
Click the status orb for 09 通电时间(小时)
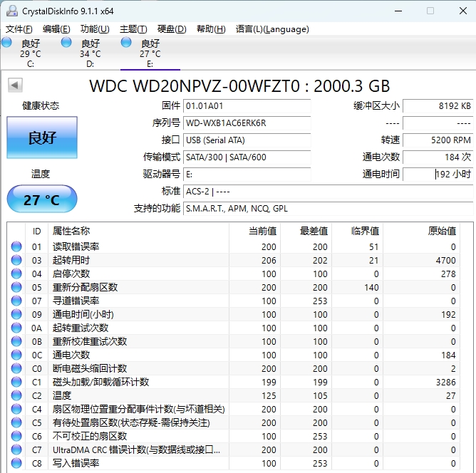[x=16, y=314]
